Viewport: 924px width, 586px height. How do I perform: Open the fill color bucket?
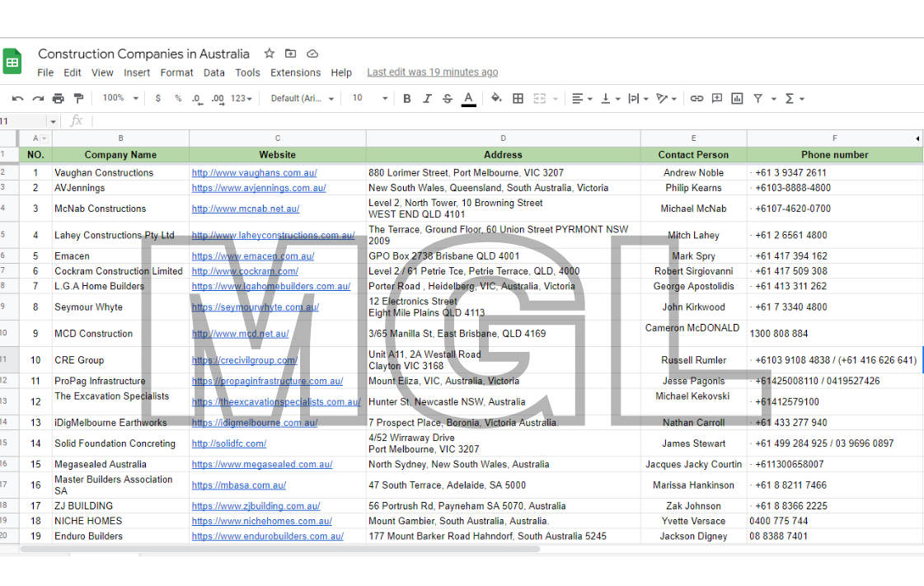tap(496, 98)
